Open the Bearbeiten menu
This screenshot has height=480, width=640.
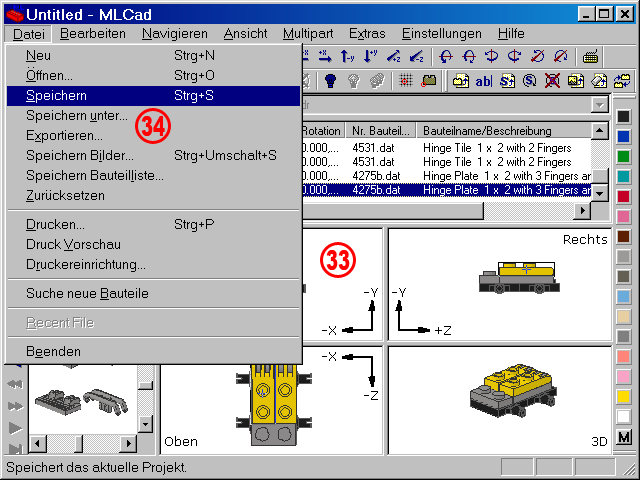pyautogui.click(x=93, y=33)
